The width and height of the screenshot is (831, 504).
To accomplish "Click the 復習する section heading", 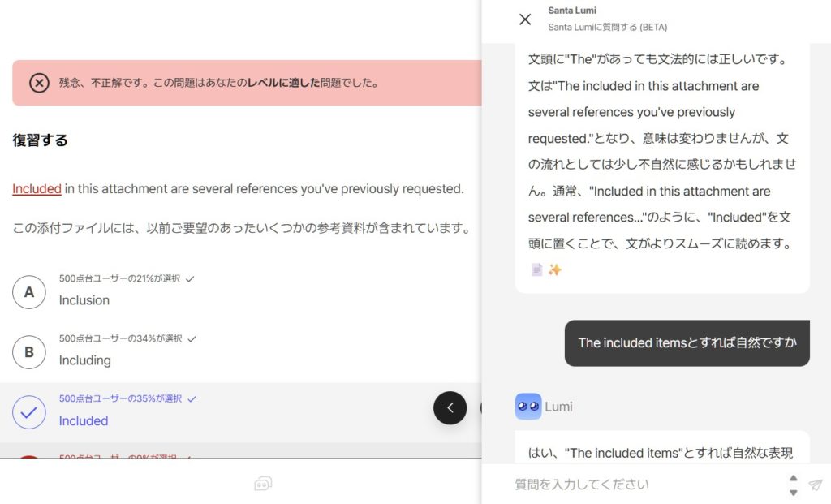I will (x=40, y=140).
